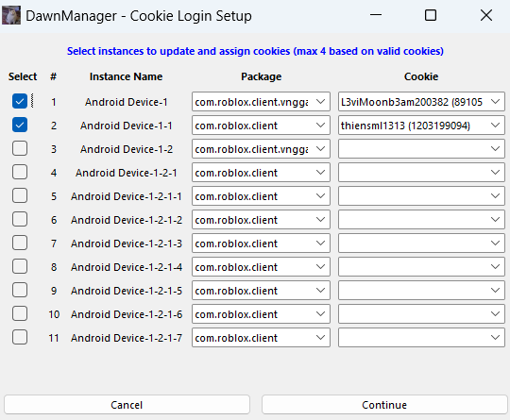
Task: Open package dropdown for Android Device-1-1
Action: point(261,126)
